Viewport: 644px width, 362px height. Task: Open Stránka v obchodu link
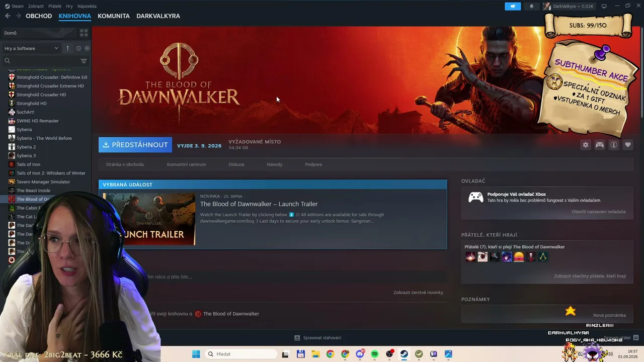[125, 164]
